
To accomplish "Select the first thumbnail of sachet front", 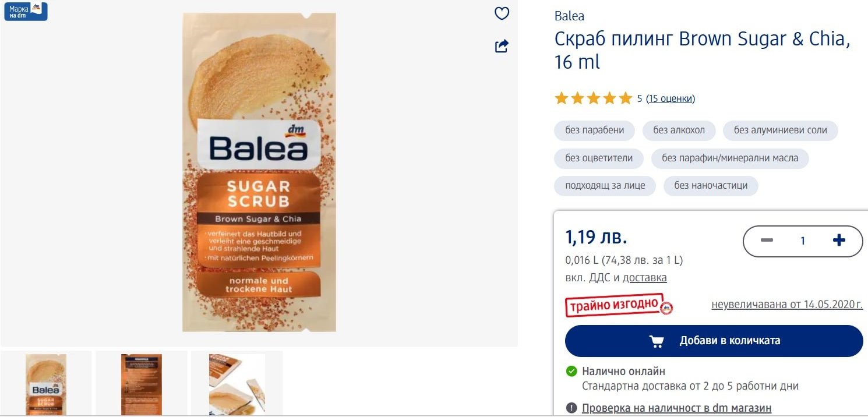I will point(46,384).
